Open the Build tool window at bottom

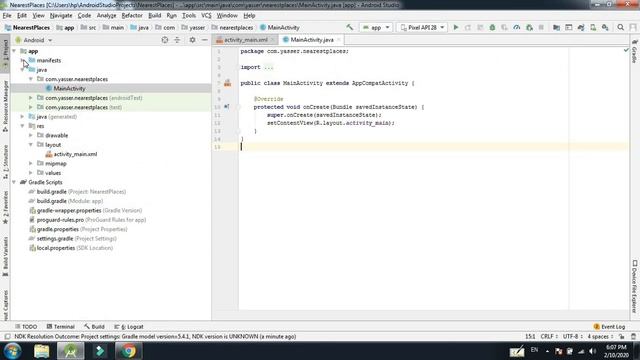(x=94, y=327)
